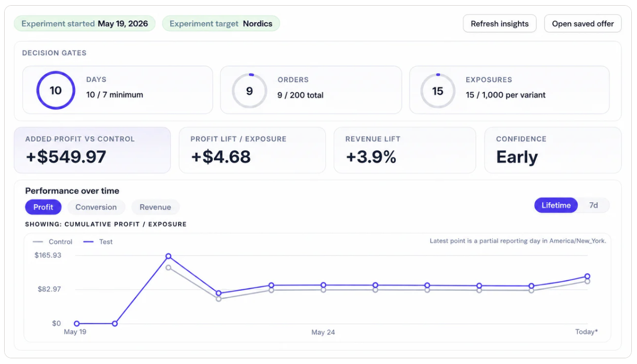Select the Profit Lift / Exposure card
Viewport: 637px width, 364px height.
(x=252, y=150)
